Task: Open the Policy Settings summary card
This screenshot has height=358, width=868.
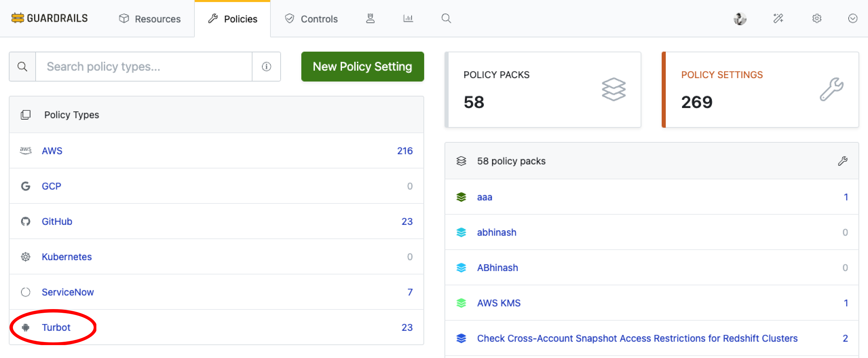Action: [x=760, y=90]
